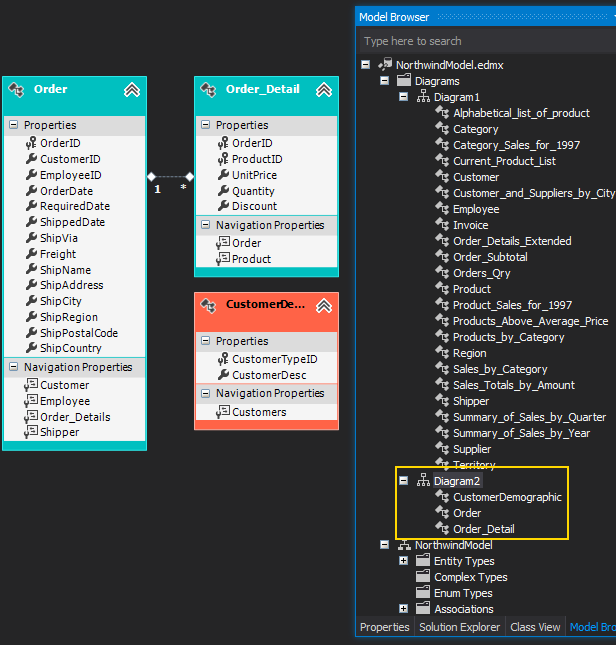Collapse Properties section in Order entity
616x645 pixels.
[x=14, y=125]
